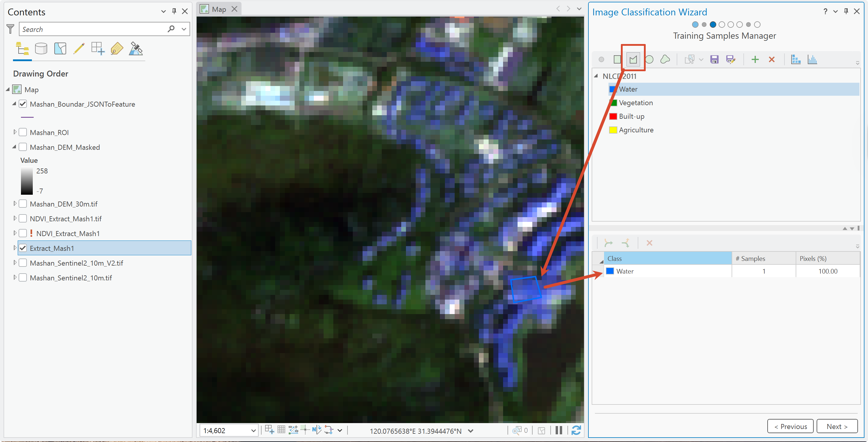
Task: Collapse the NLCD 2011 schema tree
Action: pyautogui.click(x=596, y=76)
